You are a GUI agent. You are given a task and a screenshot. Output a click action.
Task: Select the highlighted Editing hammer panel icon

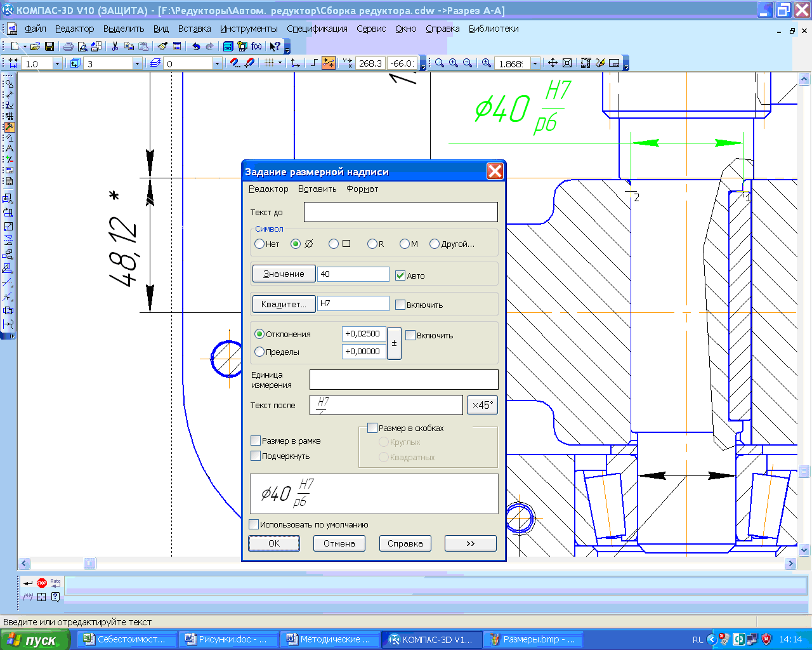pyautogui.click(x=9, y=127)
